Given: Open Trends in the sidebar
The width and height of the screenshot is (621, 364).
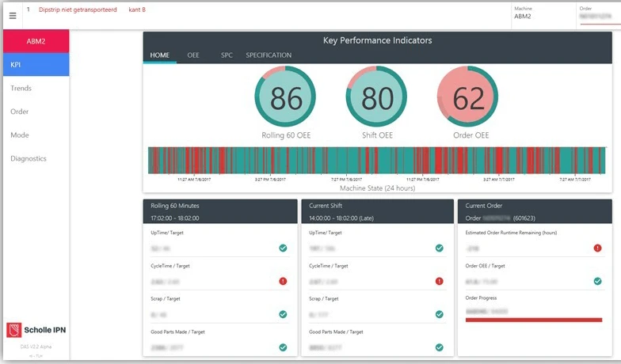Looking at the screenshot, I should (21, 89).
